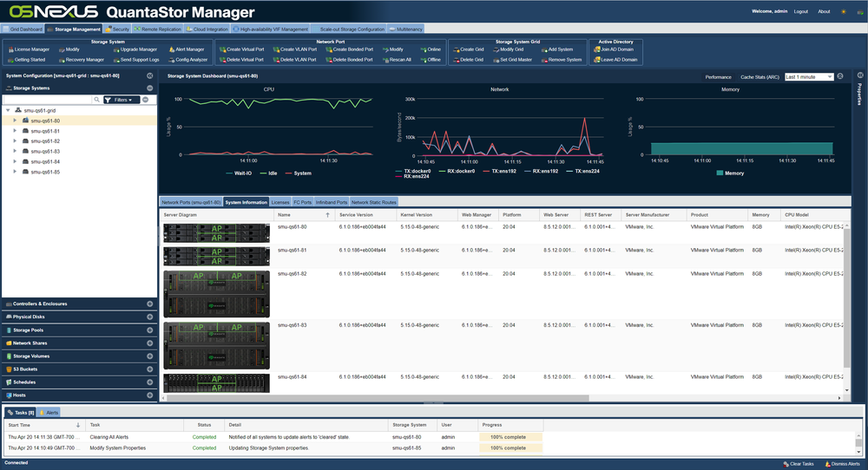Switch to Grid Dashboard tab
868x470 pixels.
click(x=23, y=29)
